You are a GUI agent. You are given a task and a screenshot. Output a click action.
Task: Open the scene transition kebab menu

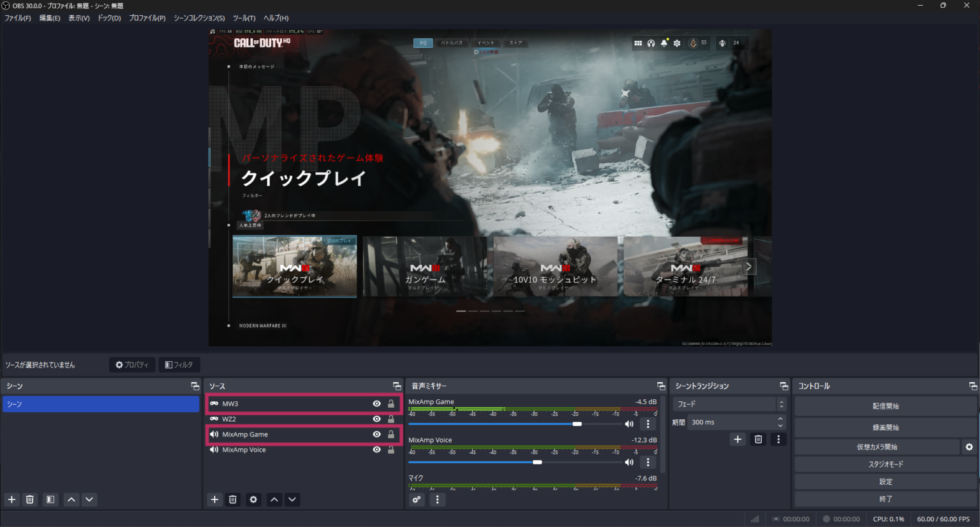778,439
